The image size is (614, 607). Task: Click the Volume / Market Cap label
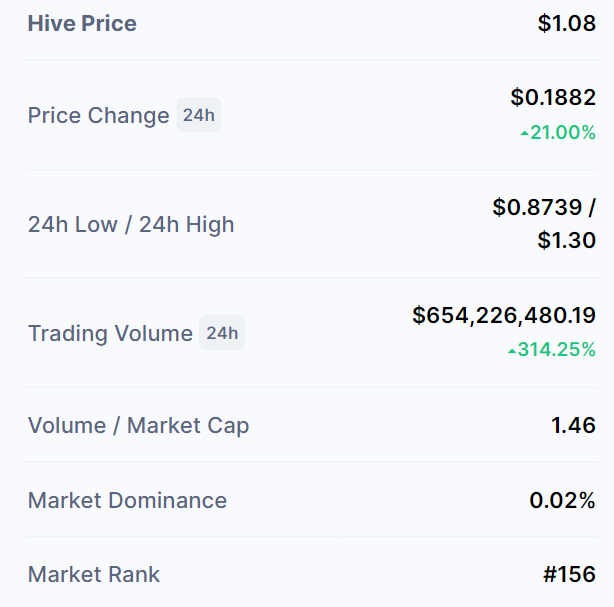click(x=139, y=425)
